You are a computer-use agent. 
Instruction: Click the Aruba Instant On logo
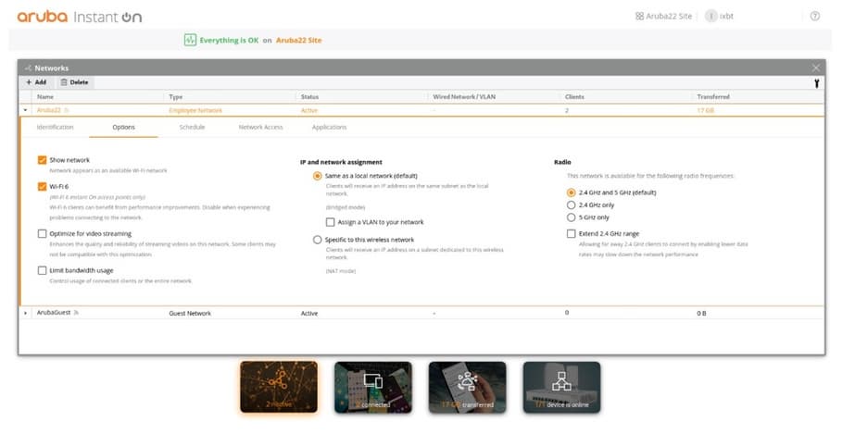[79, 17]
